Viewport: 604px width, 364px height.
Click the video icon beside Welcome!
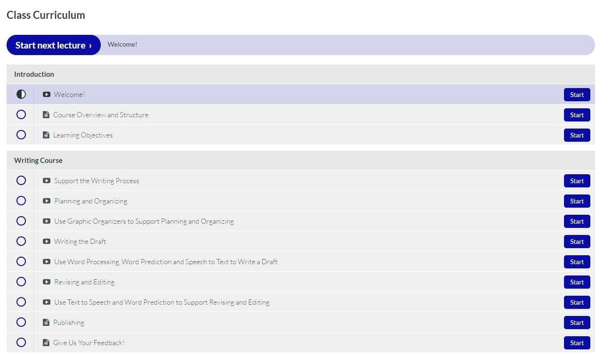[46, 94]
